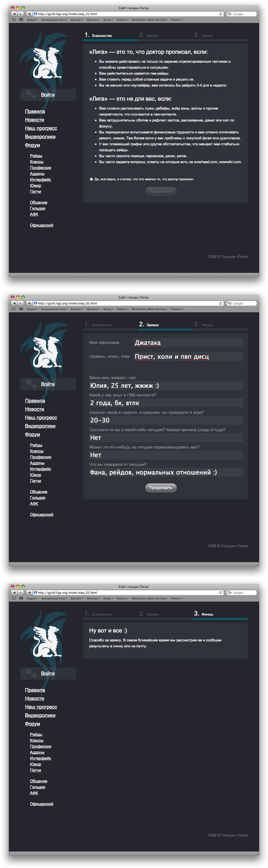
Task: Expand Видео bookmarks folder in step_01 window
Action: pyautogui.click(x=32, y=20)
